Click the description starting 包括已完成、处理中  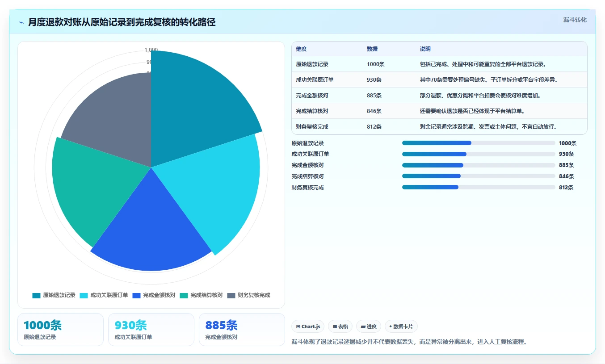(483, 64)
